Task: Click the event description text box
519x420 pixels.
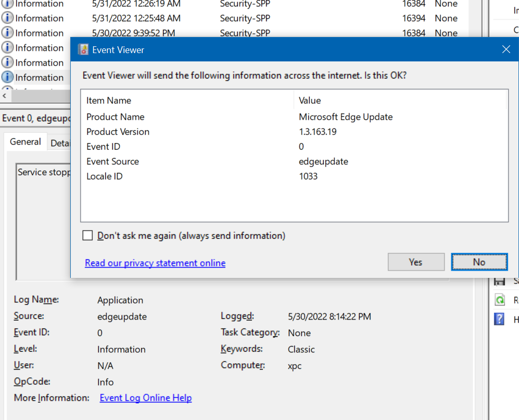Action: [43, 221]
